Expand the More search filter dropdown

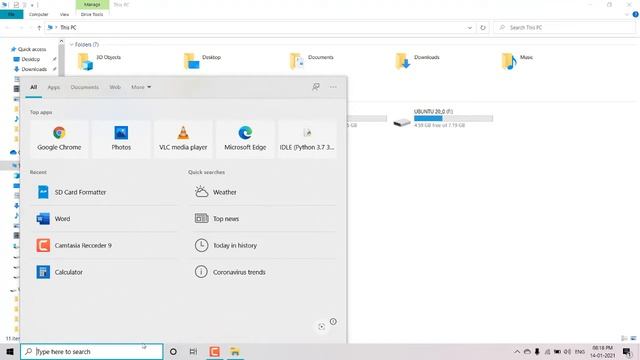(x=141, y=87)
